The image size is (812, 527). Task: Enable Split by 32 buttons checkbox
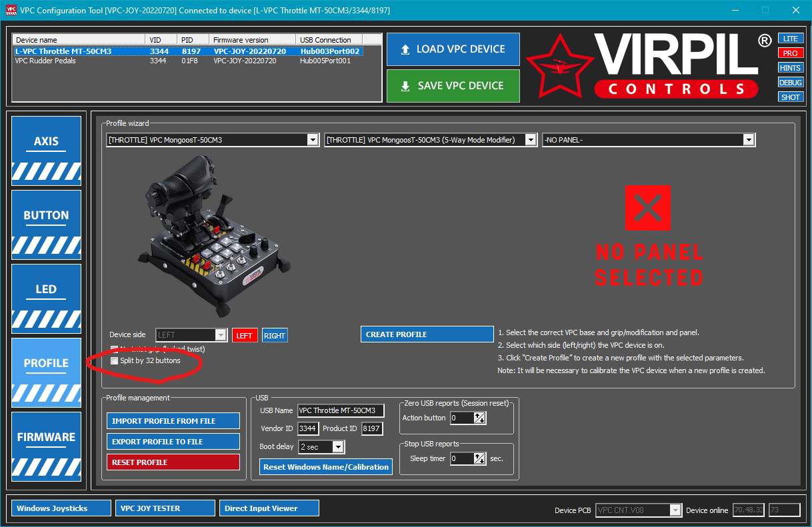coord(115,360)
